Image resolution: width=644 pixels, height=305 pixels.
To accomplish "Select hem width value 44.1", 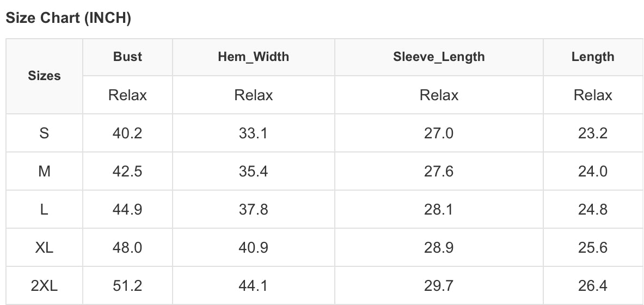I will tap(253, 285).
